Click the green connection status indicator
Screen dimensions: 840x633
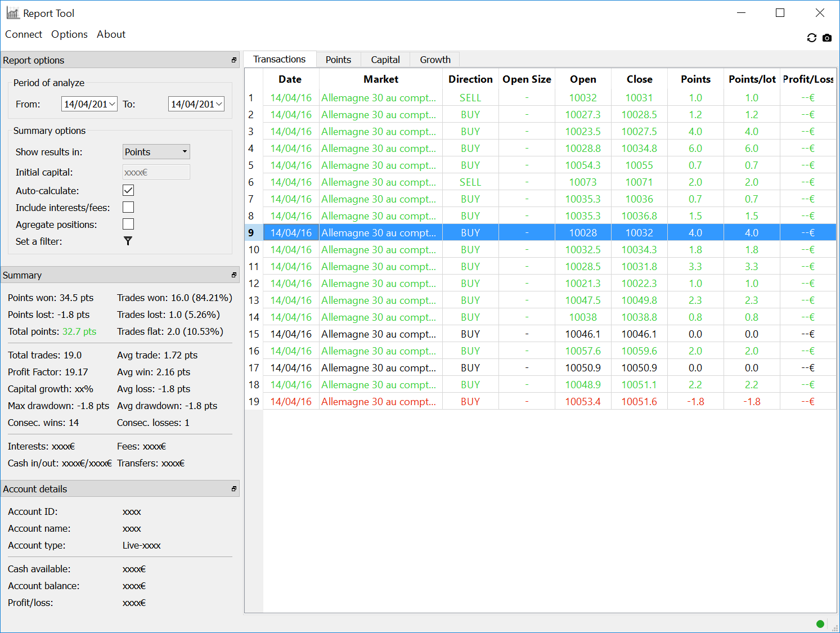[820, 623]
